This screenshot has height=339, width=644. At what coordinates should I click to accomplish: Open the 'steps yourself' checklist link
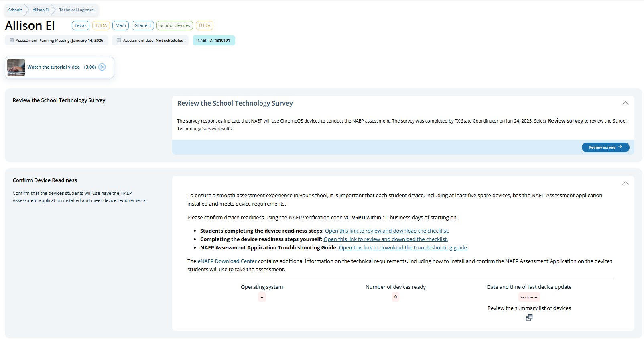[x=386, y=239]
